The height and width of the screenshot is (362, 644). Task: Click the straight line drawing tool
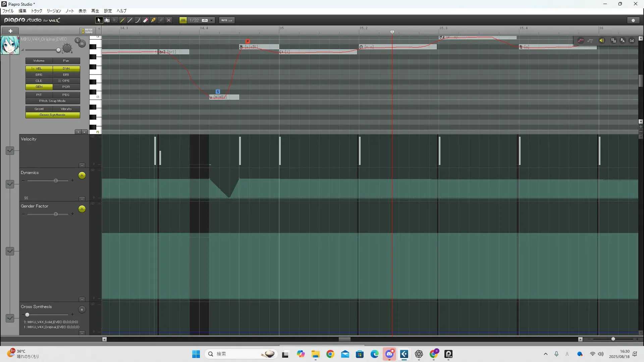[x=130, y=20]
